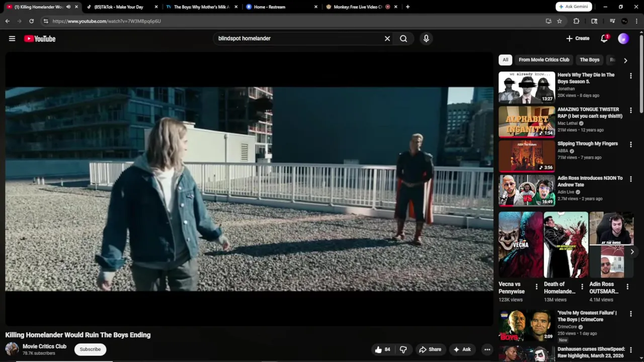
Task: Open the YouTube guide hamburger menu
Action: [x=12, y=39]
